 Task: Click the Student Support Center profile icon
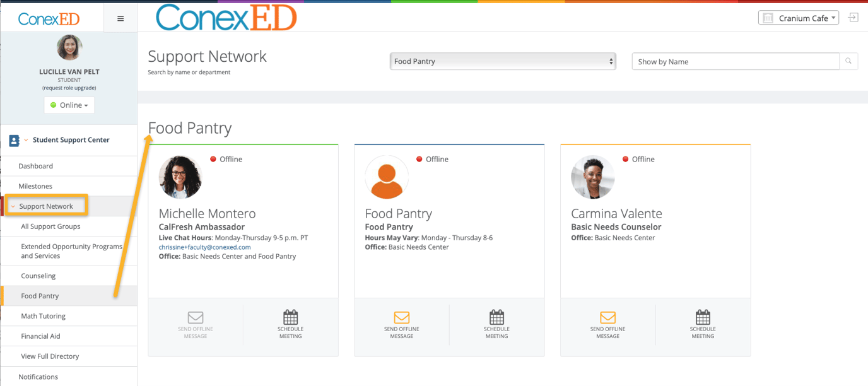[x=14, y=140]
